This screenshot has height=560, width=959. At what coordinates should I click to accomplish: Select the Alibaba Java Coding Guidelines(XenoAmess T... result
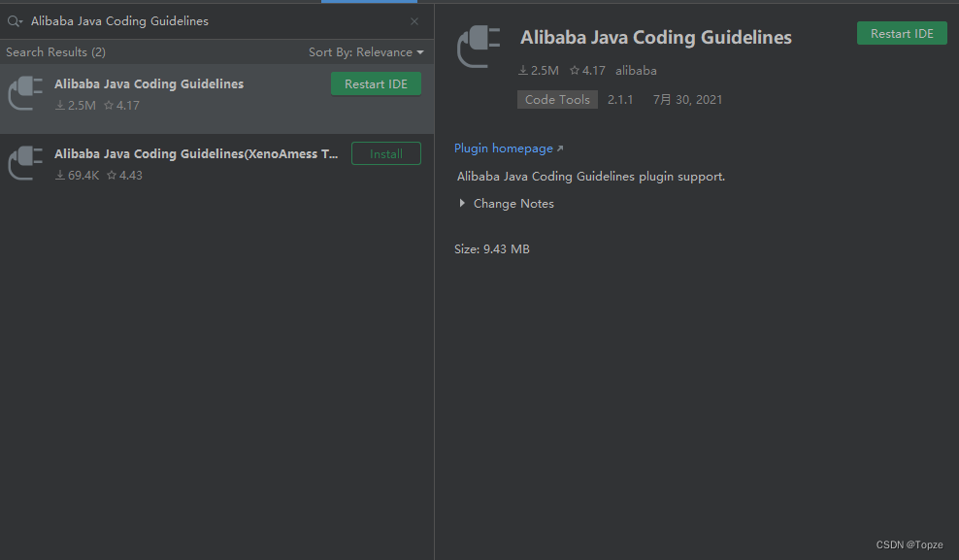click(x=216, y=163)
